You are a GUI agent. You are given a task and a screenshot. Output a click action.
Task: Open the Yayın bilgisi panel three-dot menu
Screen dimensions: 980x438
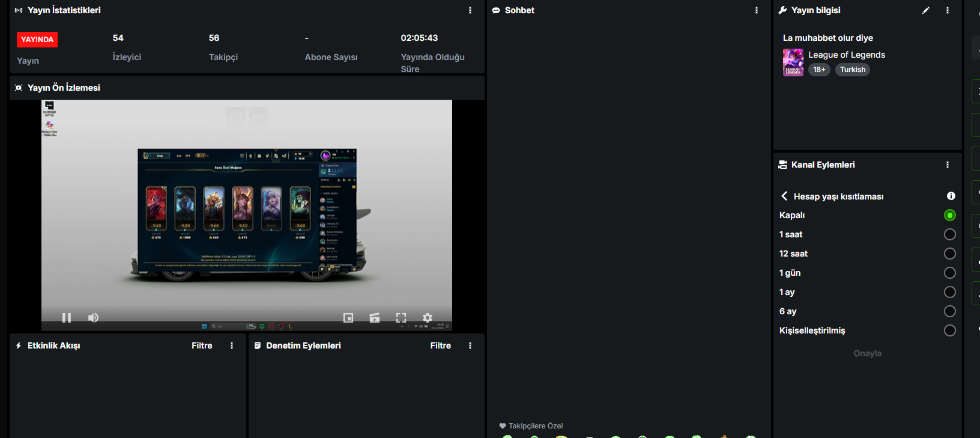click(948, 10)
